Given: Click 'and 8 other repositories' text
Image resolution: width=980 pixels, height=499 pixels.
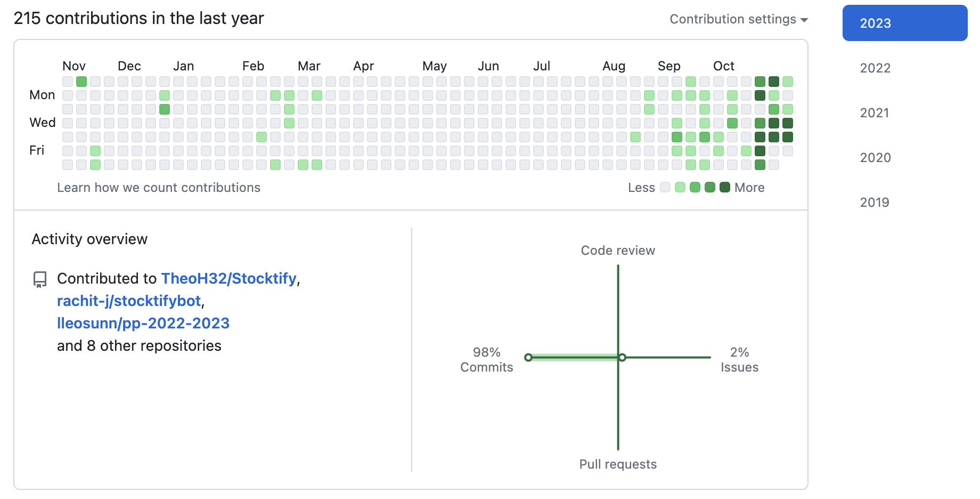Looking at the screenshot, I should click(139, 345).
